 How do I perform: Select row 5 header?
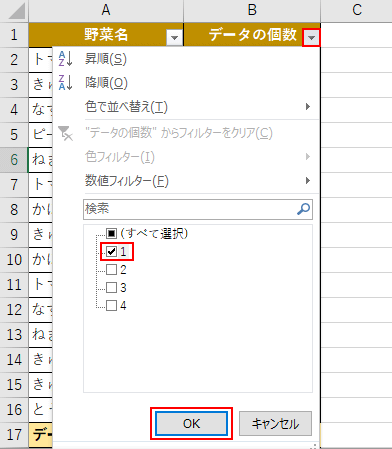14,135
